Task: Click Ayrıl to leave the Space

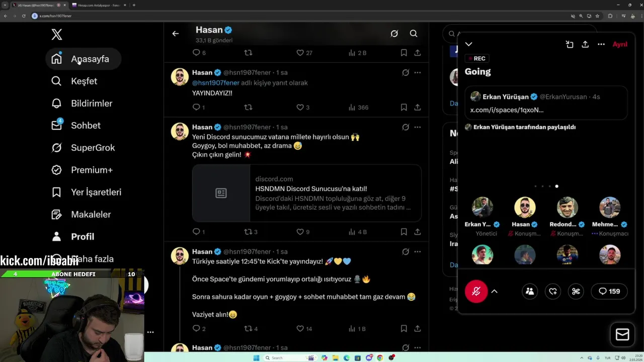Action: click(620, 44)
